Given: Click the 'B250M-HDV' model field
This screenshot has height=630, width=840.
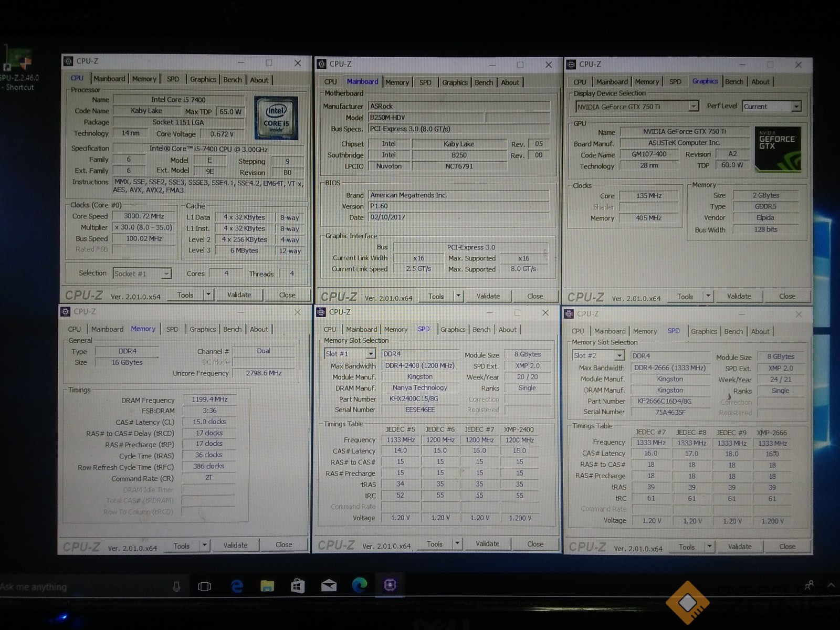Looking at the screenshot, I should tap(426, 118).
